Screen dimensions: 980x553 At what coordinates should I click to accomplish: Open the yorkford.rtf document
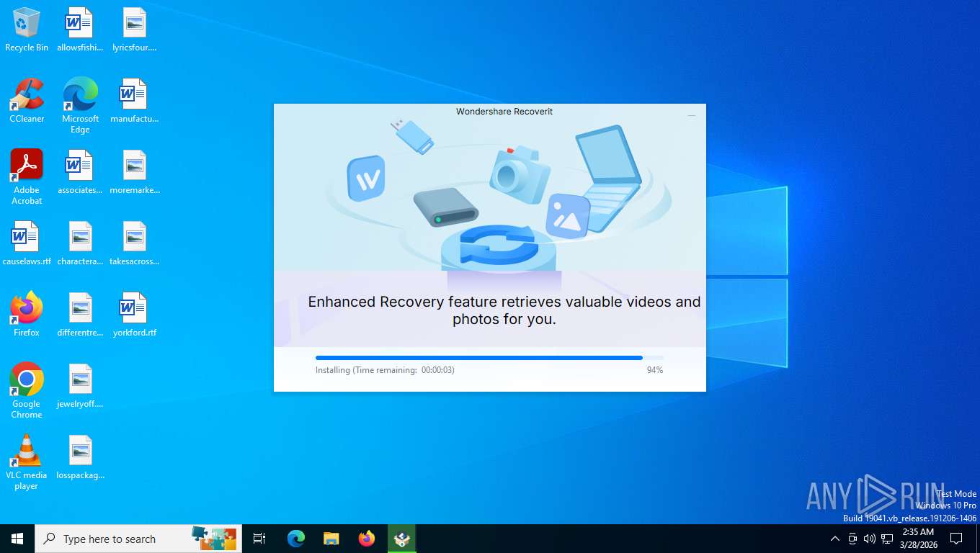point(134,315)
